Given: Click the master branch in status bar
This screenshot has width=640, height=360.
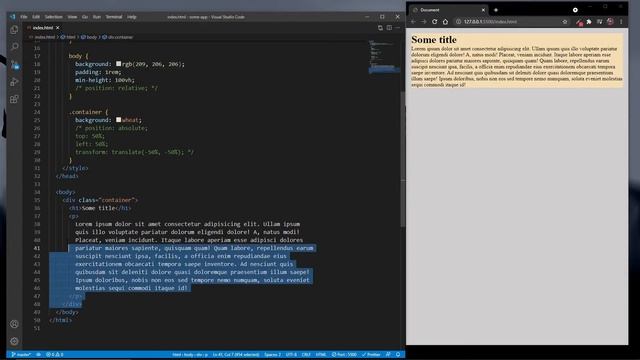Looking at the screenshot, I should tap(21, 354).
